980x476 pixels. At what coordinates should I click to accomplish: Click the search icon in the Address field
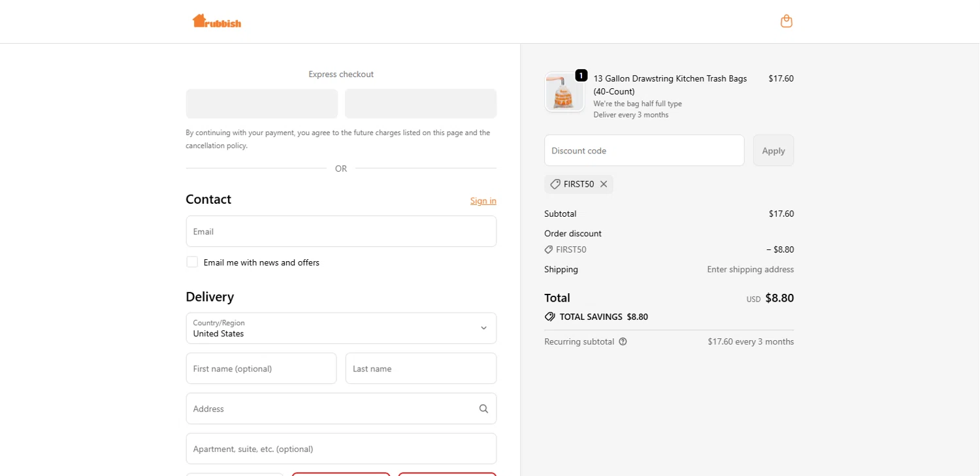[x=483, y=409]
